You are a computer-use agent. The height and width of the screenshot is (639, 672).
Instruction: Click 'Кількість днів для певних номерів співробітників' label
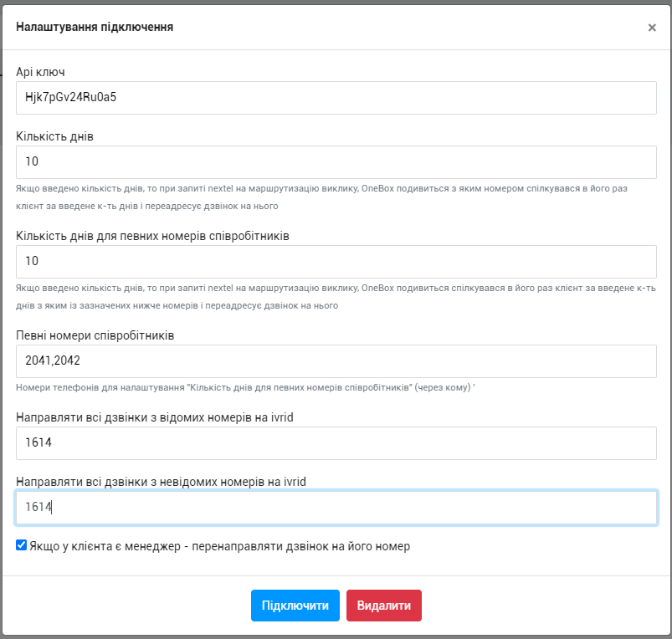[x=152, y=236]
